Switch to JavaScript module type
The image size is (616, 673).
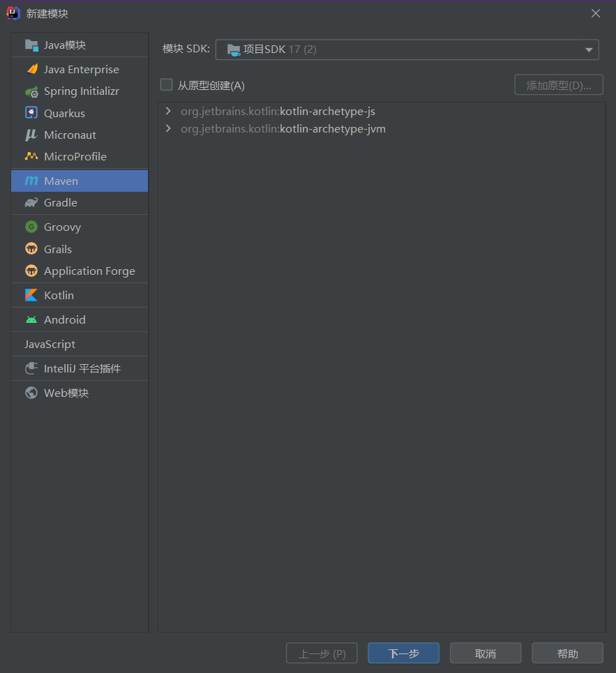pos(80,345)
